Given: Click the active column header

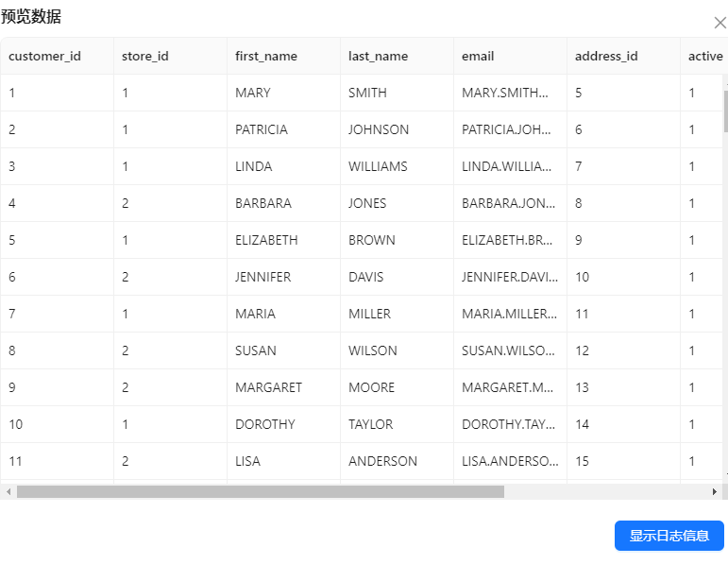Looking at the screenshot, I should [704, 56].
